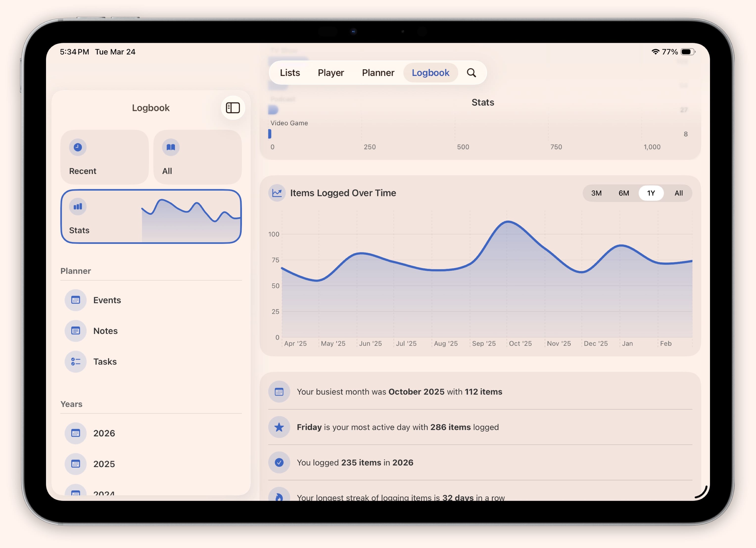Switch time range to All
Viewport: 756px width, 548px height.
pos(679,193)
